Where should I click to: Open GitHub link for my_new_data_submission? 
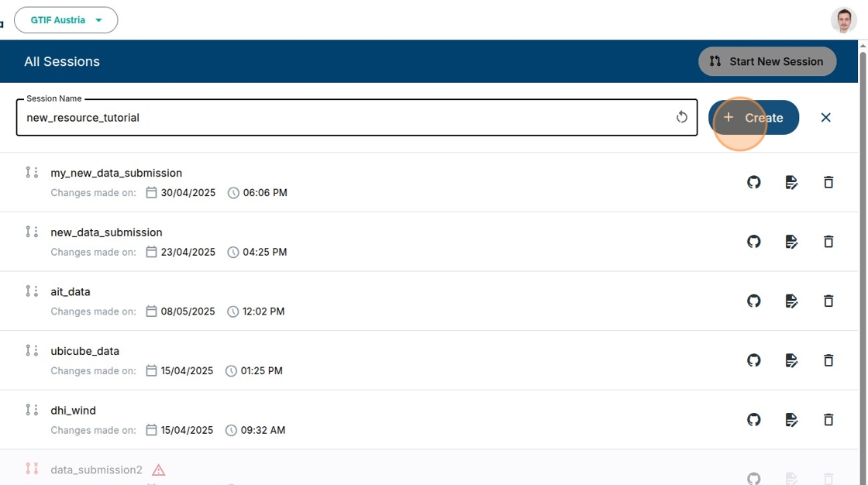point(753,182)
